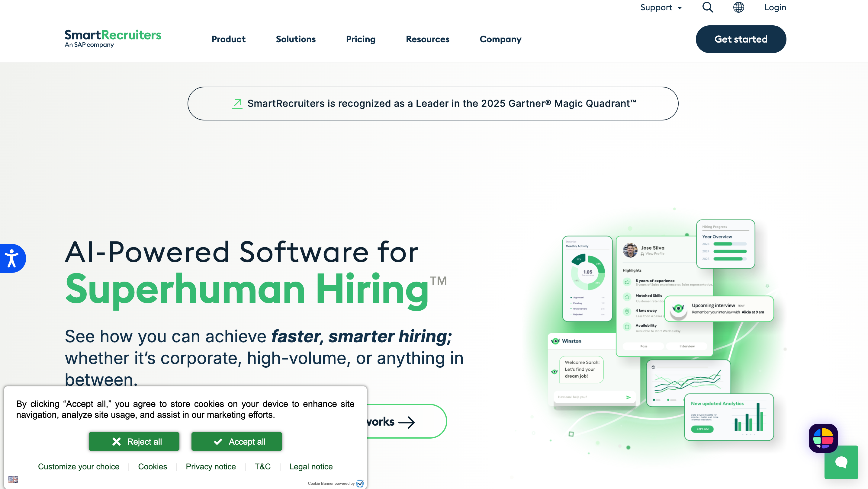Open the Solutions menu
The width and height of the screenshot is (868, 489).
click(x=295, y=39)
